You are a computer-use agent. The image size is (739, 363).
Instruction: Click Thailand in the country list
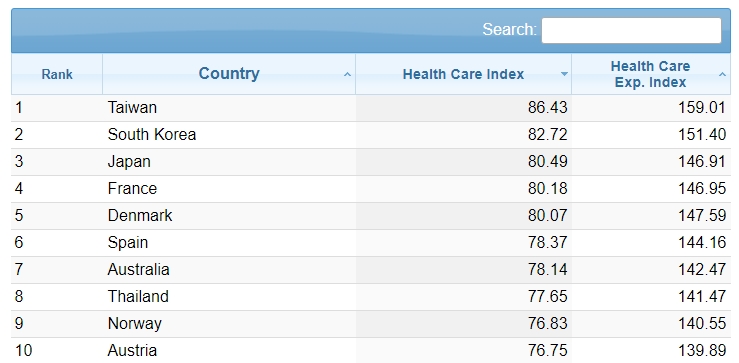[138, 297]
